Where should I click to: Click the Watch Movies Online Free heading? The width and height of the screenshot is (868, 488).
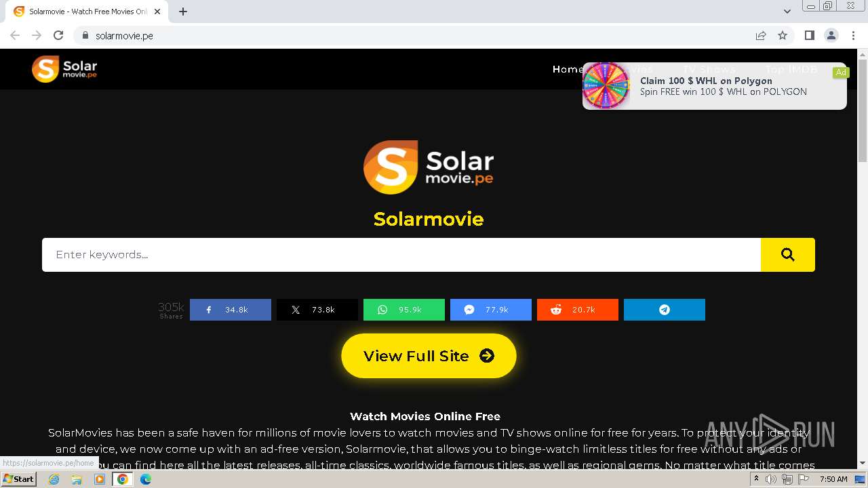(425, 416)
